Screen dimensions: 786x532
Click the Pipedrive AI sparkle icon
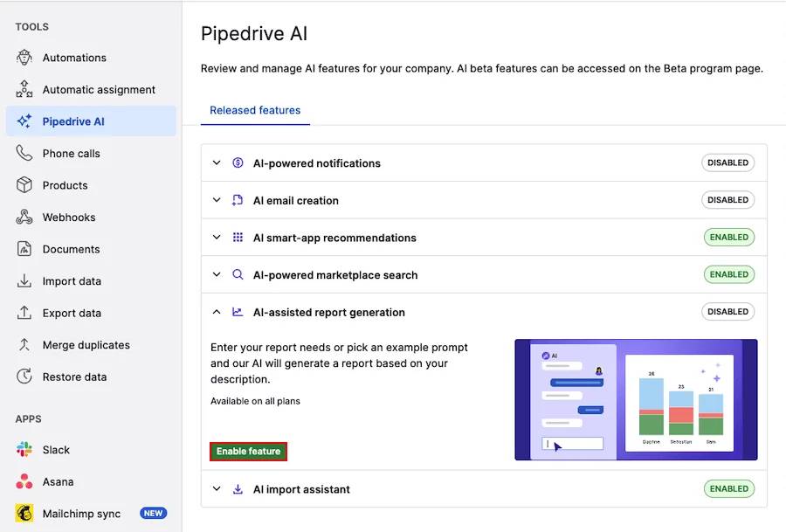[x=24, y=121]
